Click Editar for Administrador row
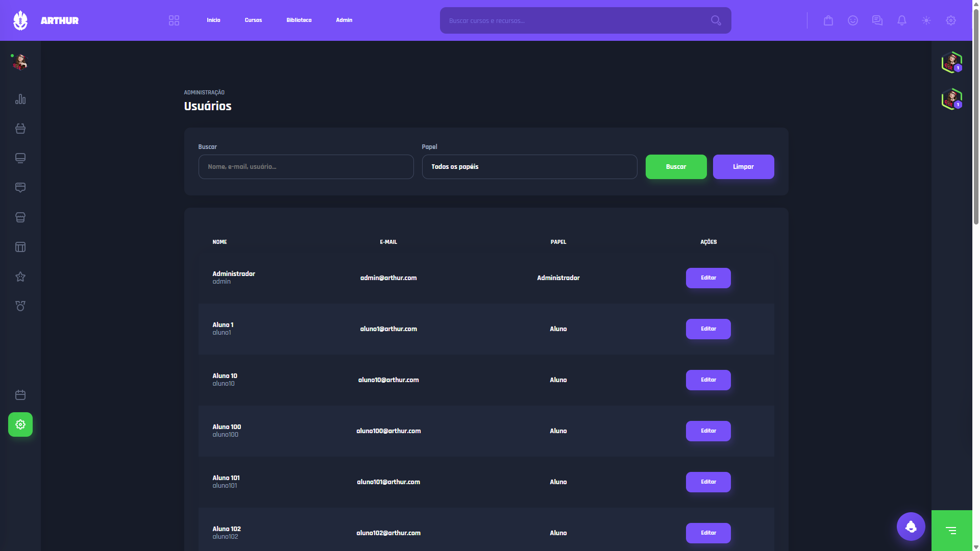 (x=708, y=278)
